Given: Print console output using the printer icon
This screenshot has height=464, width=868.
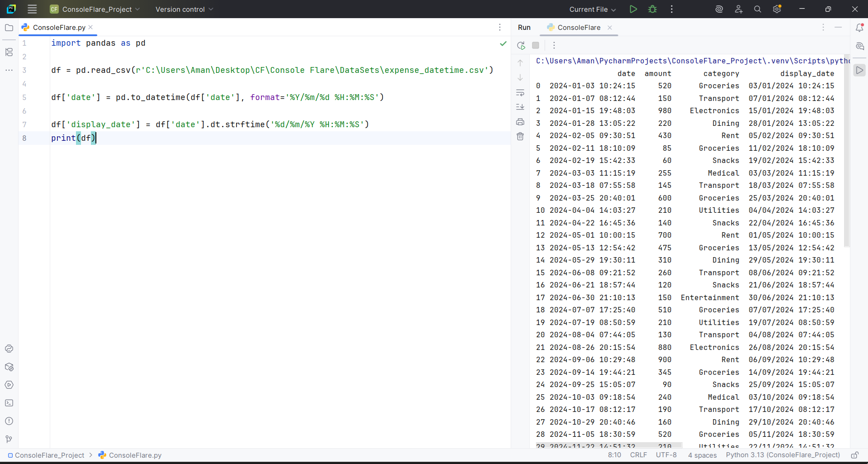Looking at the screenshot, I should click(521, 122).
